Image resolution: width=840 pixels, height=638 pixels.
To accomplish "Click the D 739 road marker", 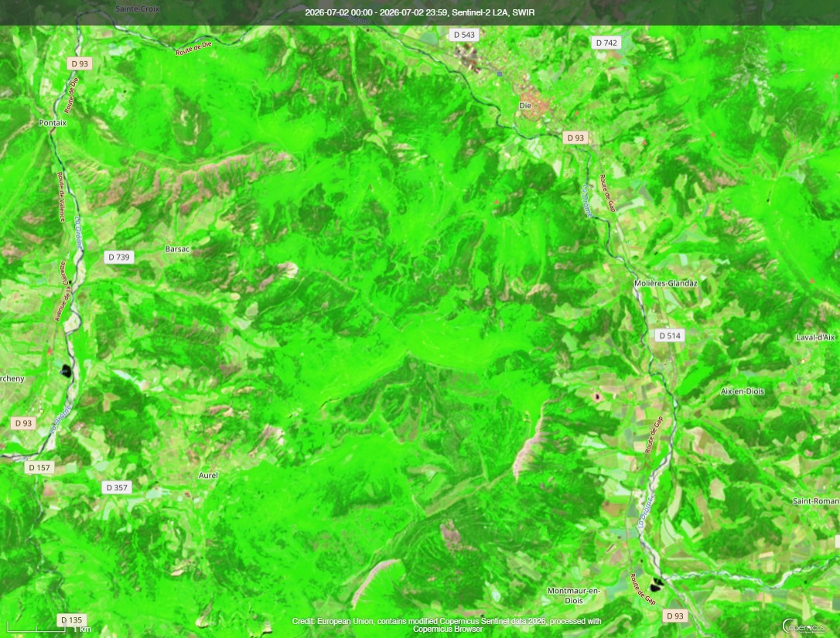I will click(119, 257).
